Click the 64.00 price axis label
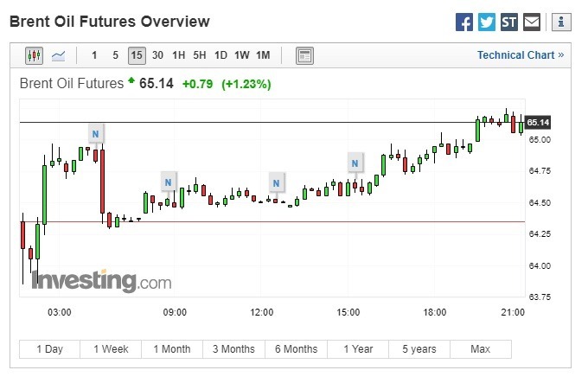Image resolution: width=588 pixels, height=383 pixels. pyautogui.click(x=540, y=266)
